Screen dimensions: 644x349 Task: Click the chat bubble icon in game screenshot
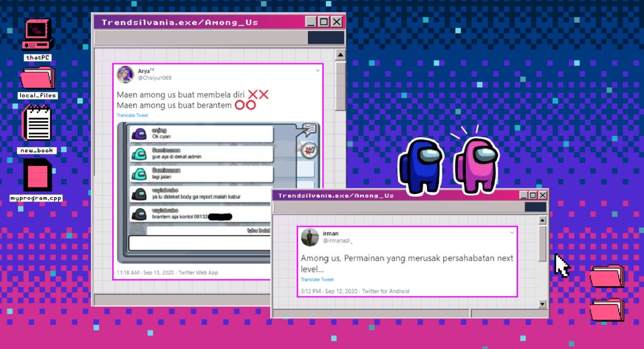[x=308, y=130]
